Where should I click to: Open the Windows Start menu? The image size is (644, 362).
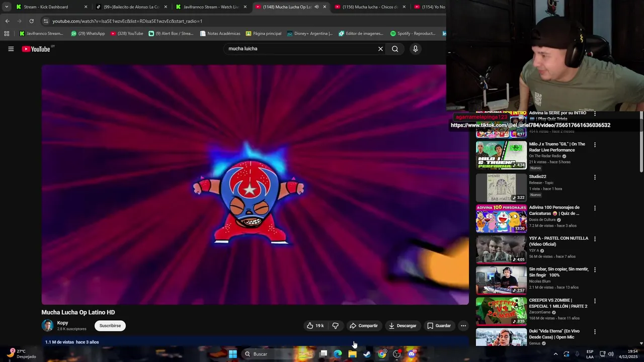(233, 354)
